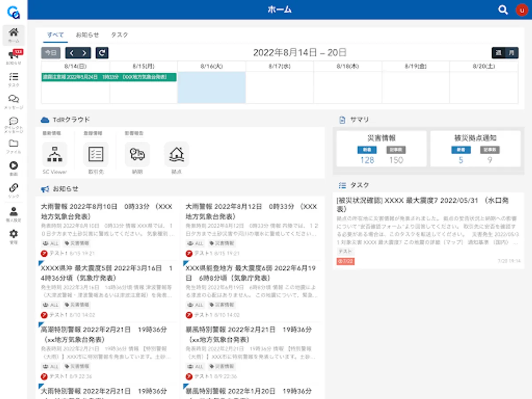Refresh the calendar view

tap(102, 53)
